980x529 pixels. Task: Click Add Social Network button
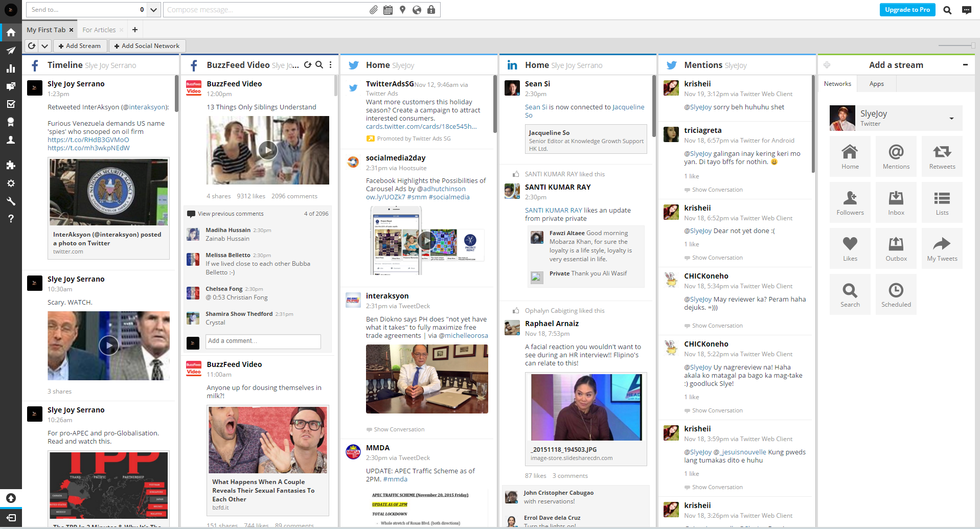pyautogui.click(x=147, y=46)
